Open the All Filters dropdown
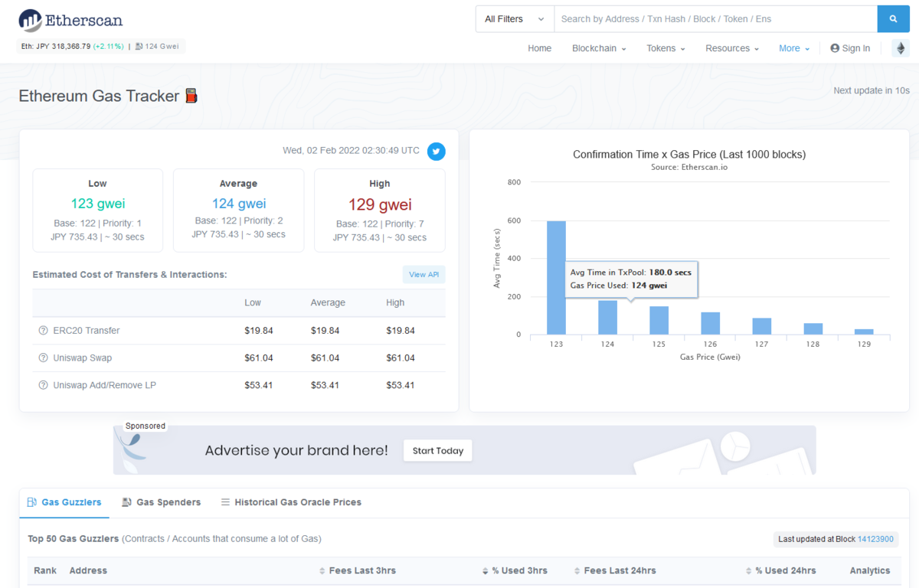This screenshot has height=588, width=919. pos(514,19)
